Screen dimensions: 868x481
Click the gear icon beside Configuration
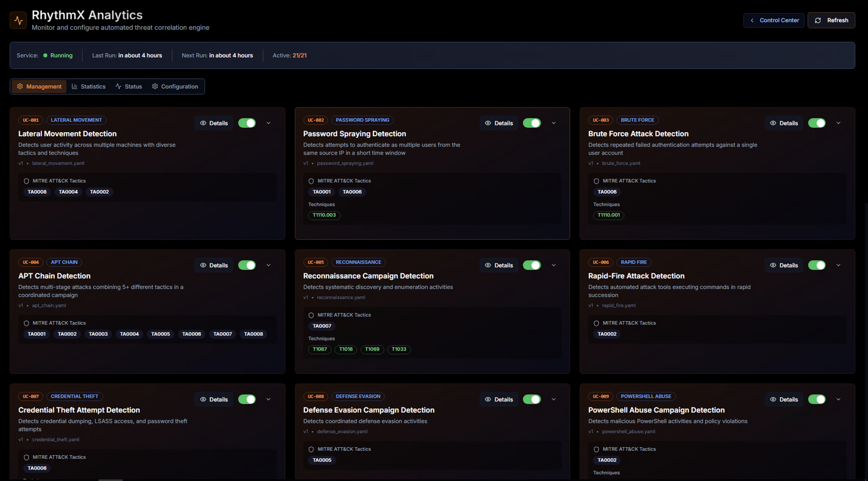click(x=155, y=86)
